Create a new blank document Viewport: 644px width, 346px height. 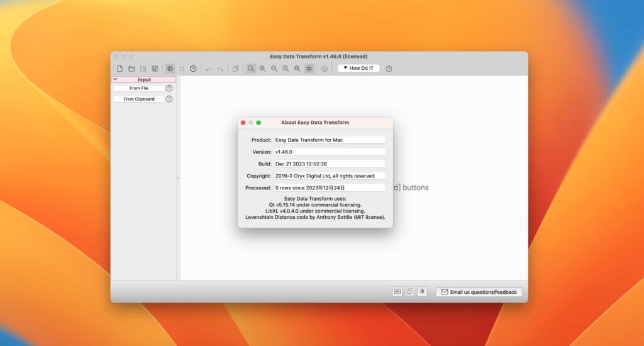(x=120, y=69)
